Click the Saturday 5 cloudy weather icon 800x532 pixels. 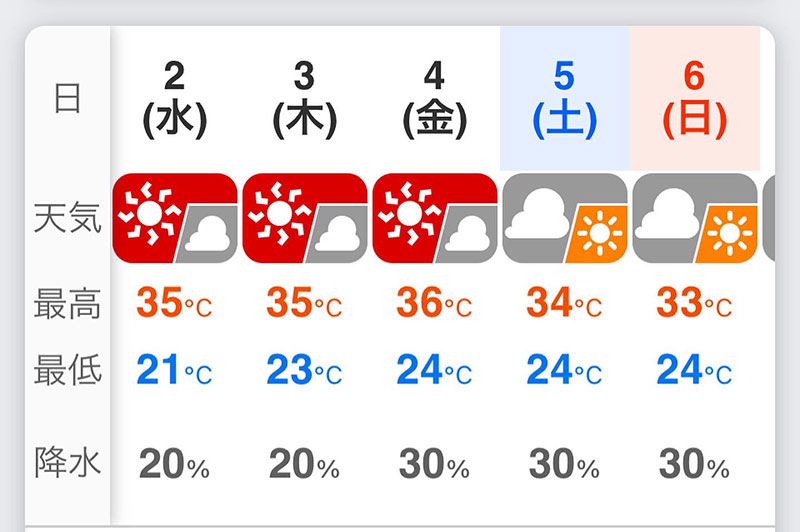click(x=565, y=218)
